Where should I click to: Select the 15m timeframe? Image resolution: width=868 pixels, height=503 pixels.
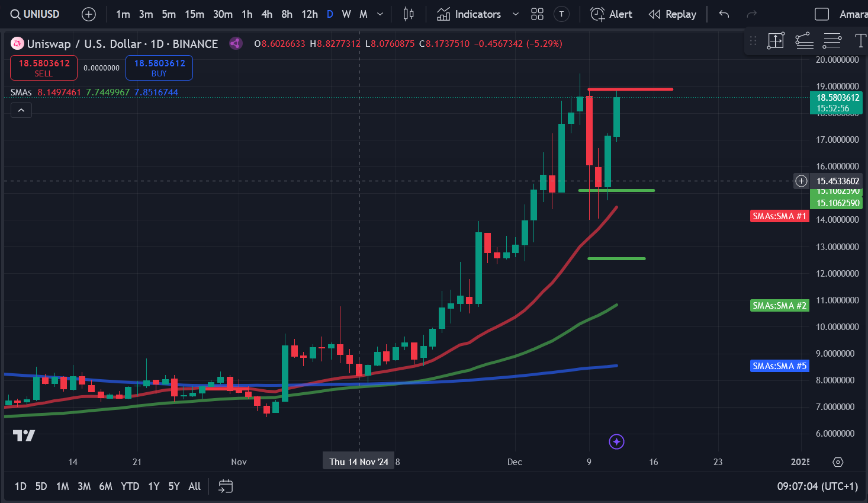pos(194,14)
